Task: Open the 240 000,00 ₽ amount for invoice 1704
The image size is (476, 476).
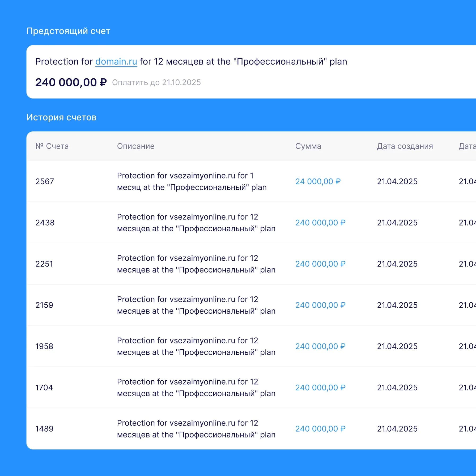Action: [x=320, y=388]
